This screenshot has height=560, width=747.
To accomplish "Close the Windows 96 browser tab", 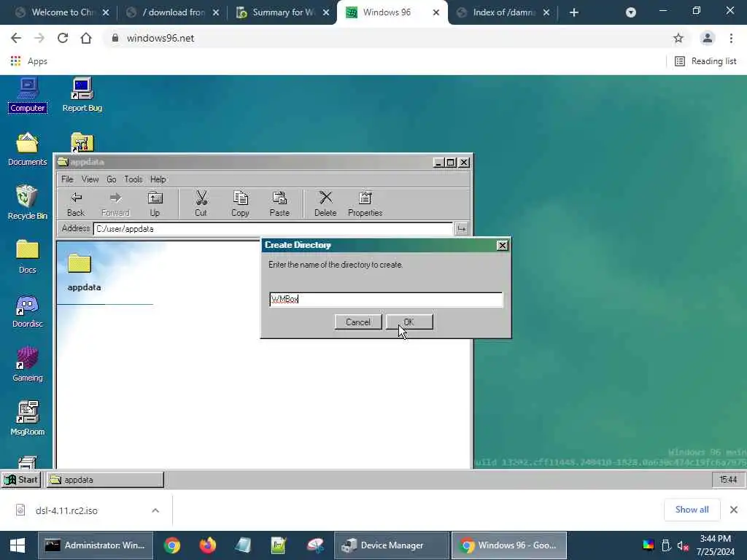I will [x=436, y=12].
